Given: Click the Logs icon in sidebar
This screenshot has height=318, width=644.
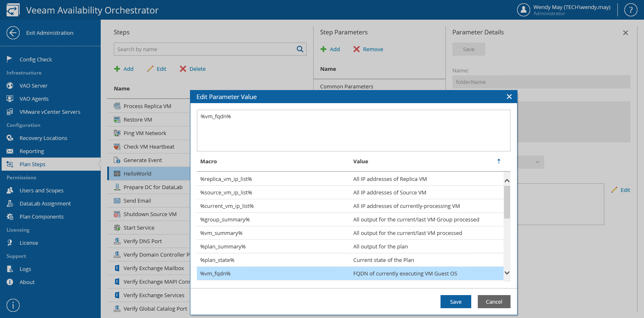Looking at the screenshot, I should point(10,269).
